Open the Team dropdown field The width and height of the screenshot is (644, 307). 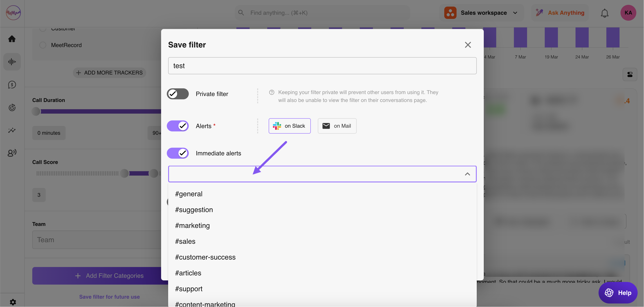[97, 240]
